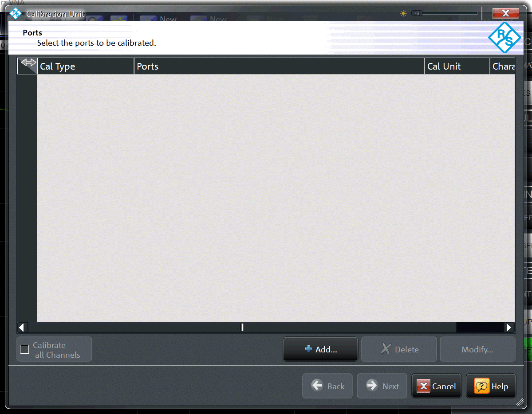The height and width of the screenshot is (414, 532).
Task: Adjust the transparency slider handle
Action: point(417,13)
